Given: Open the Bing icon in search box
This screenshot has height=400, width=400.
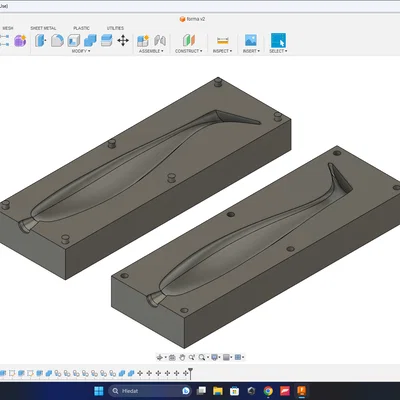Looking at the screenshot, I should coord(186,391).
